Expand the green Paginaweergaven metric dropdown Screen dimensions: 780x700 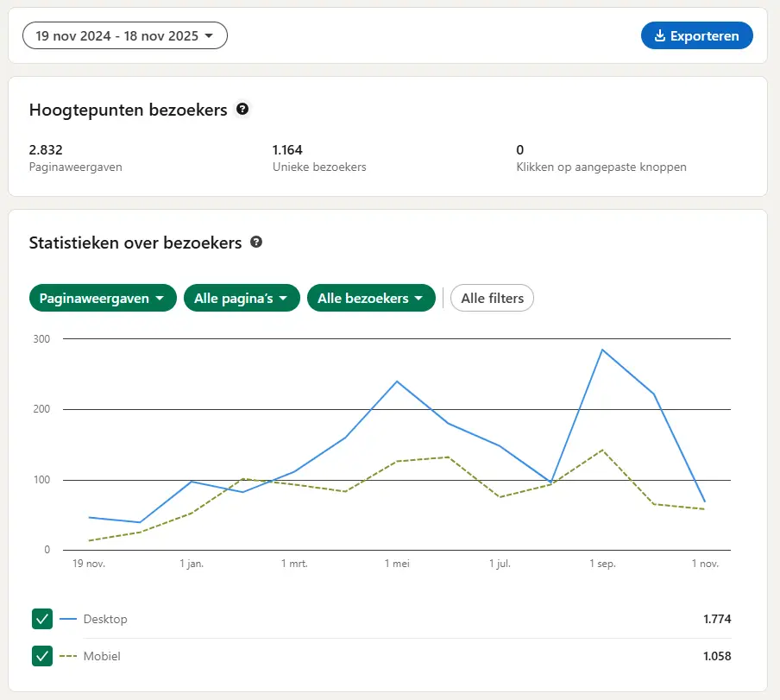click(x=102, y=298)
